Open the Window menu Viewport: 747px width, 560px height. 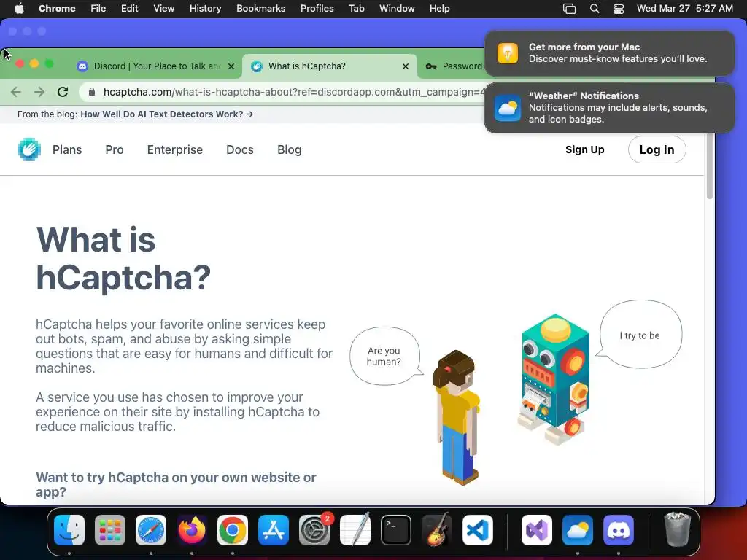click(x=397, y=9)
